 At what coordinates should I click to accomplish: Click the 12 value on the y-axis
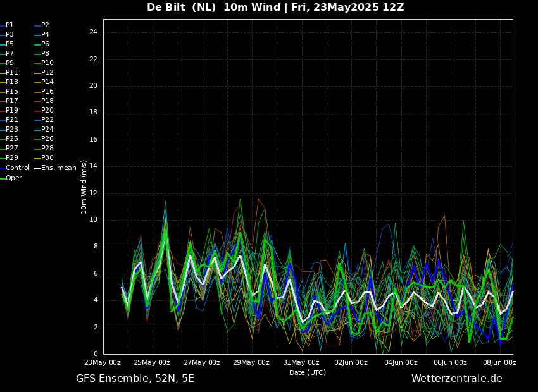tap(93, 193)
